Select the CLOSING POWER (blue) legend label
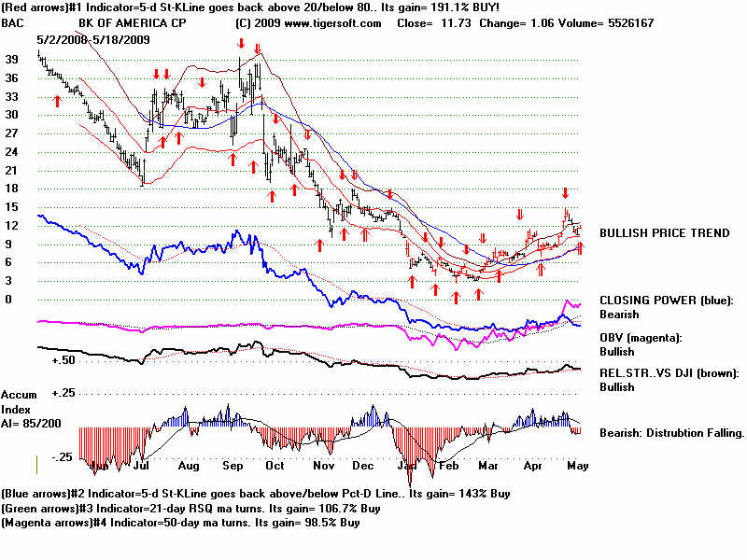747x560 pixels. pyautogui.click(x=667, y=301)
